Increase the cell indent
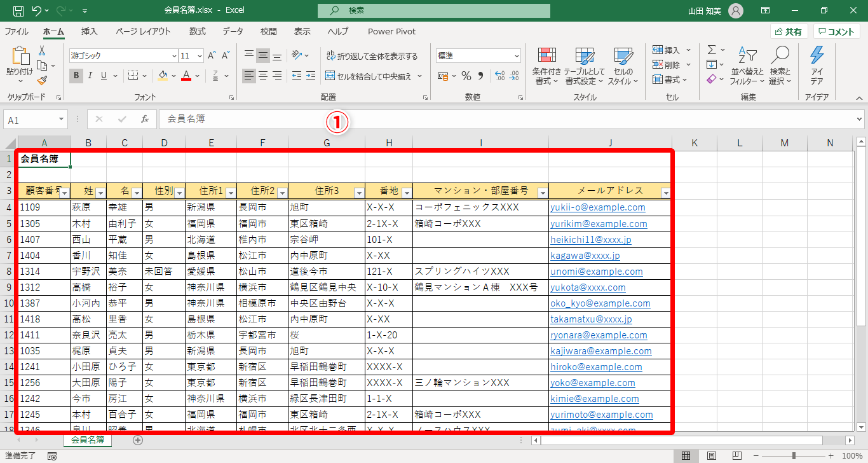The height and width of the screenshot is (463, 868). coord(311,76)
